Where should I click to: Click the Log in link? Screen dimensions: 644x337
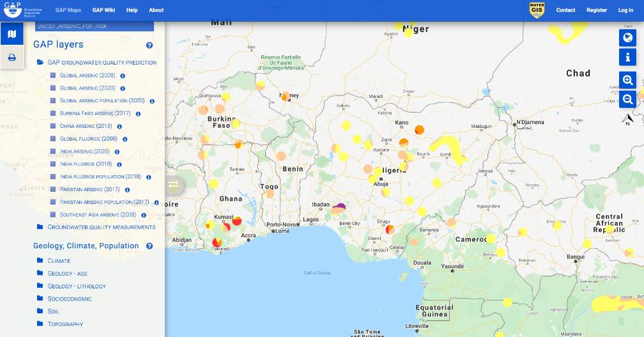point(625,10)
